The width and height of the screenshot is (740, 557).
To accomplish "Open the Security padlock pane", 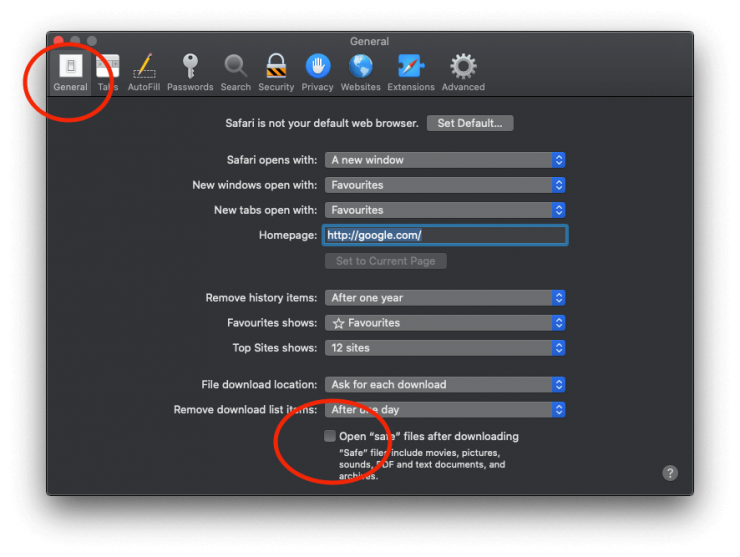I will click(276, 73).
